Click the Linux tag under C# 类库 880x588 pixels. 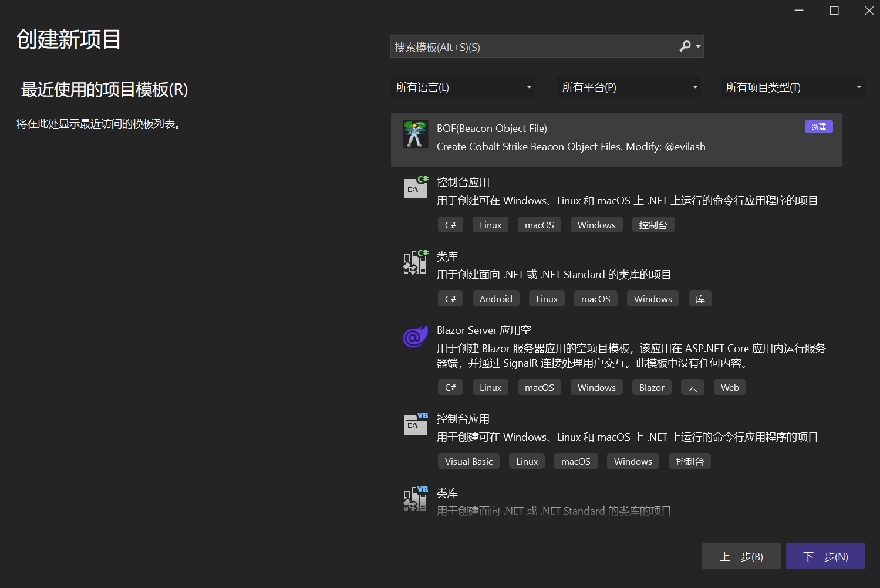[547, 299]
